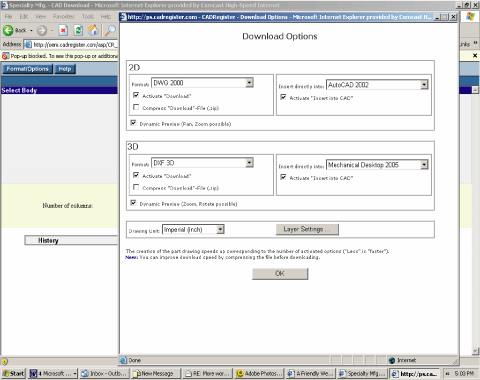This screenshot has width=480, height=380.
Task: Click the browser Forward arrow icon
Action: click(42, 30)
